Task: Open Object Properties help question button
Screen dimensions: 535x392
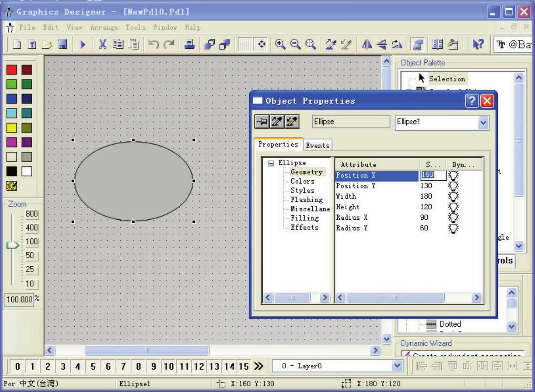Action: point(472,101)
